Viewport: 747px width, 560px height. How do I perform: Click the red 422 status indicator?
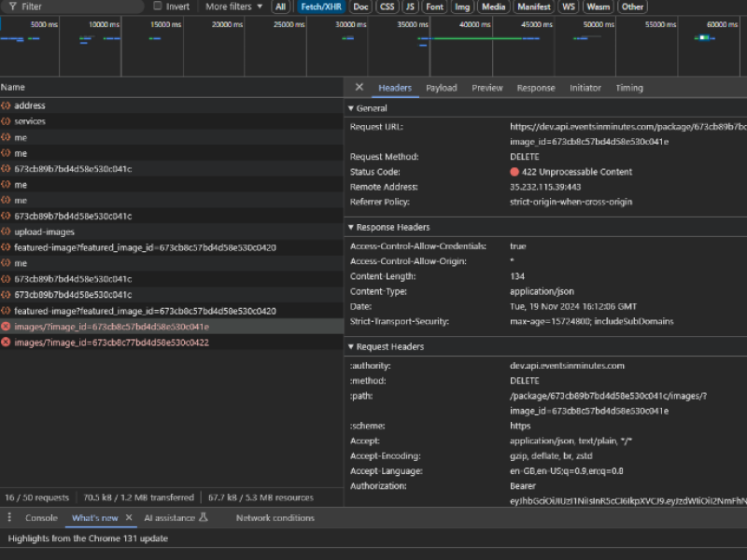(514, 172)
